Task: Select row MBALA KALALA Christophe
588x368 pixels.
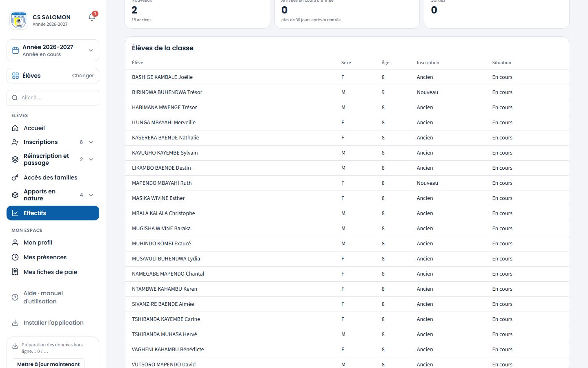Action: click(x=347, y=213)
